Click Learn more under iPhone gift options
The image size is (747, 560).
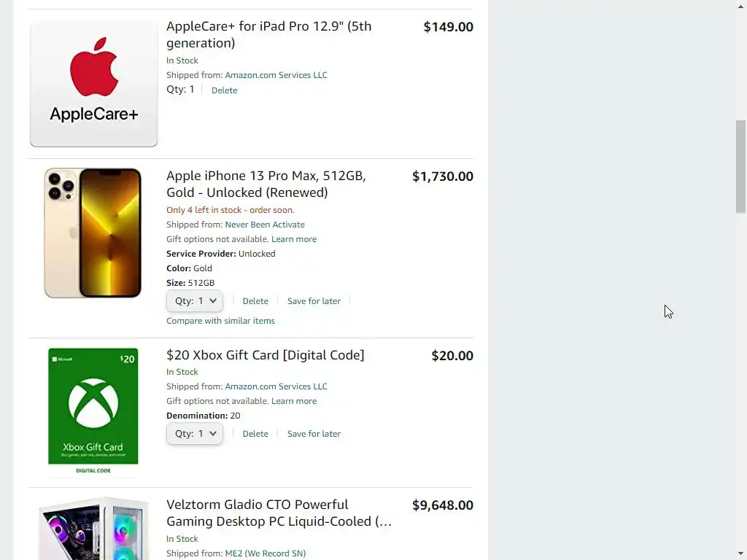pos(294,239)
